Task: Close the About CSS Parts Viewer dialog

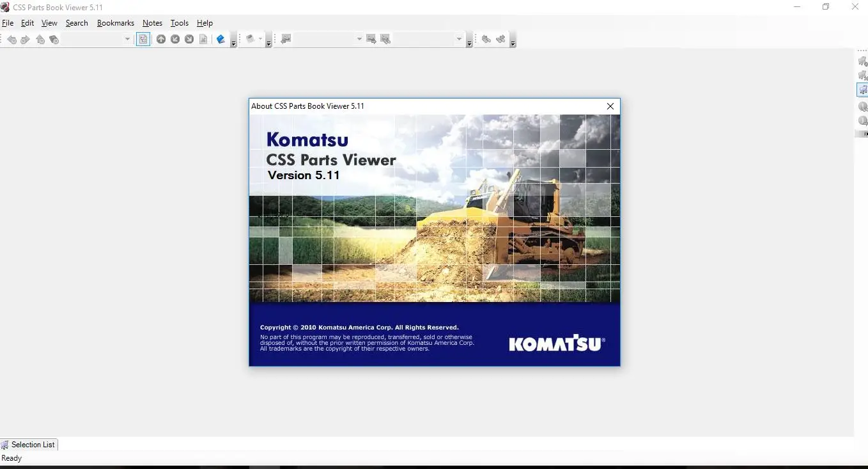Action: point(610,106)
